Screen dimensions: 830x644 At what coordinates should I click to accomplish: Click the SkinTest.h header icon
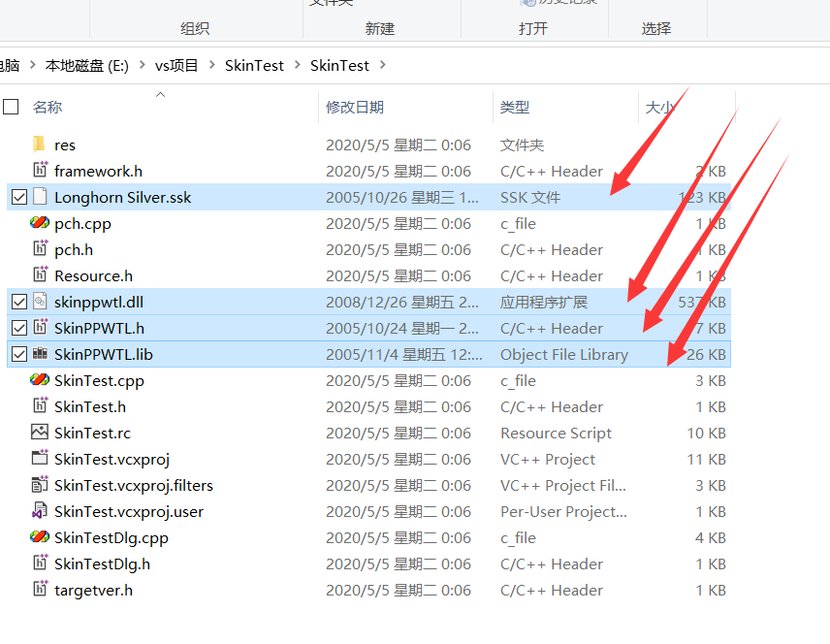(x=40, y=405)
